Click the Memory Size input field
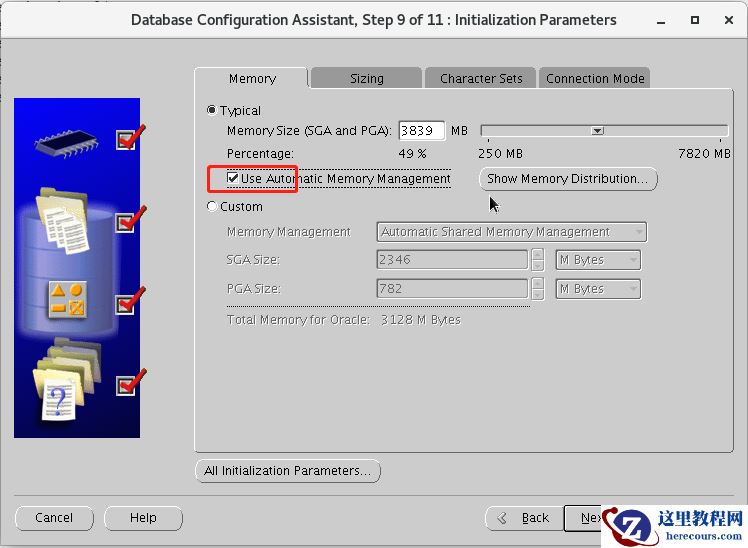The image size is (748, 548). [422, 131]
